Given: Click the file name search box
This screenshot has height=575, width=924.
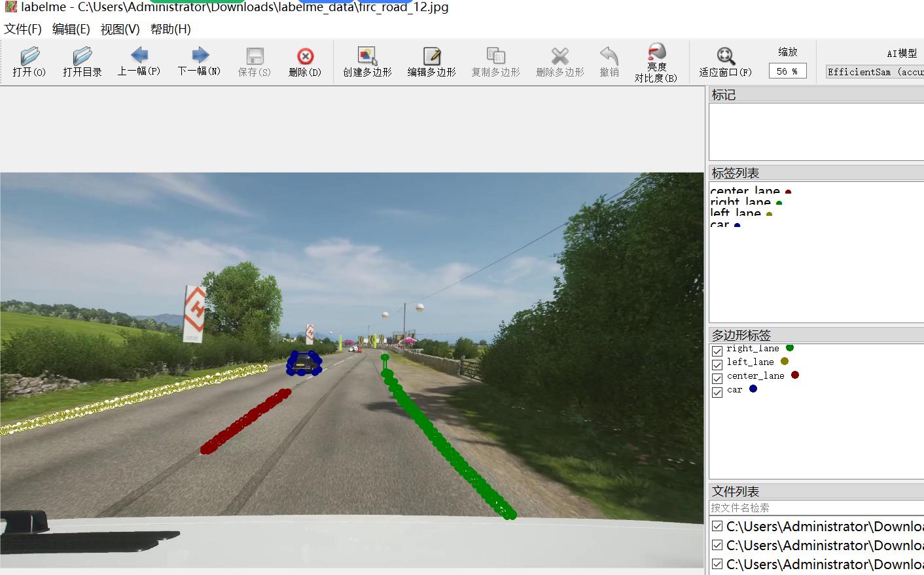Looking at the screenshot, I should (815, 508).
